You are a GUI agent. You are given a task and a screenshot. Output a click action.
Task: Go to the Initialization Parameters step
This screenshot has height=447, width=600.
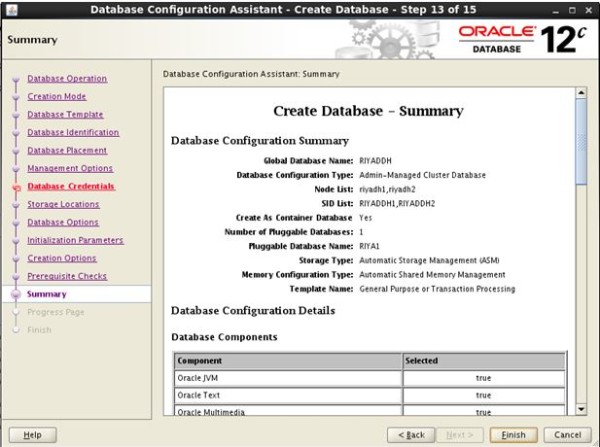coord(75,240)
